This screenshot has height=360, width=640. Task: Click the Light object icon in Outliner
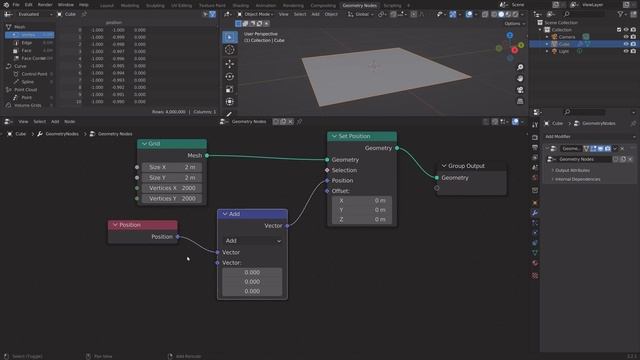click(x=554, y=51)
